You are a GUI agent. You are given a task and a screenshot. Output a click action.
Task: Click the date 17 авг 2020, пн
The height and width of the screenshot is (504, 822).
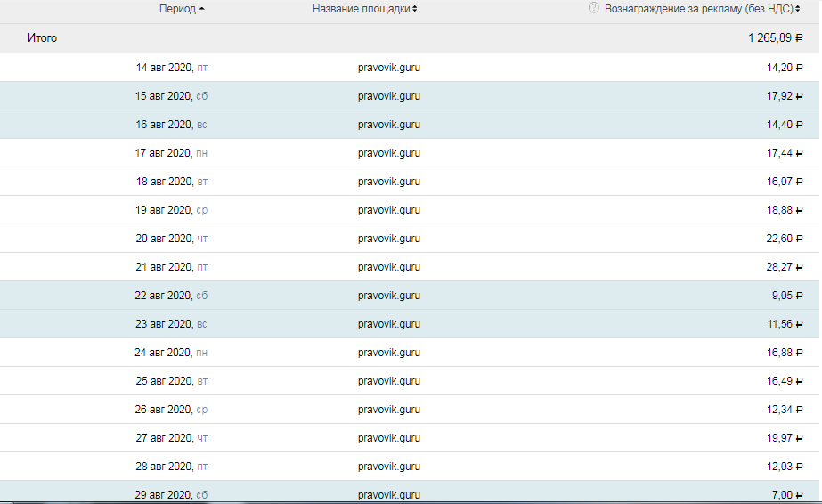click(171, 153)
